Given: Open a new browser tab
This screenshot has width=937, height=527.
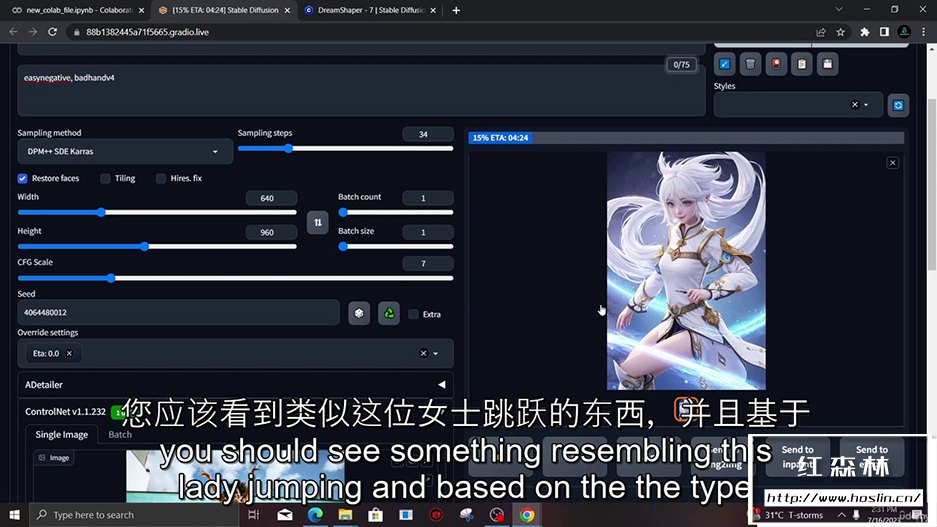Looking at the screenshot, I should click(x=456, y=10).
